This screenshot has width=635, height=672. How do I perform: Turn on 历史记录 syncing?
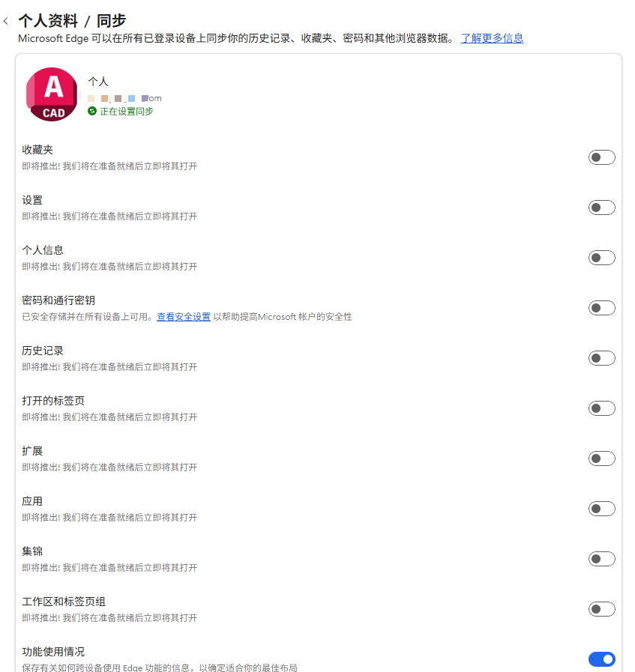tap(601, 357)
